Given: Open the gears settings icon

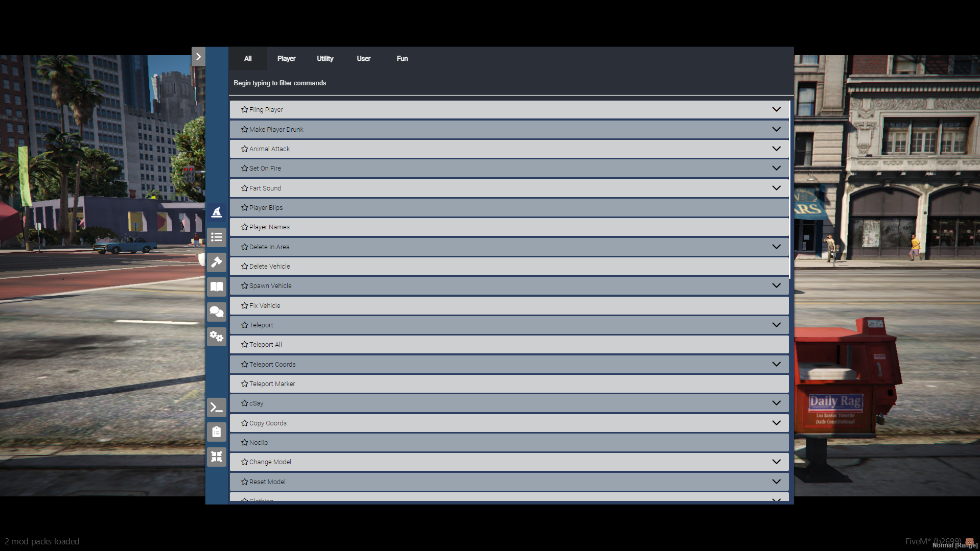Looking at the screenshot, I should click(217, 337).
